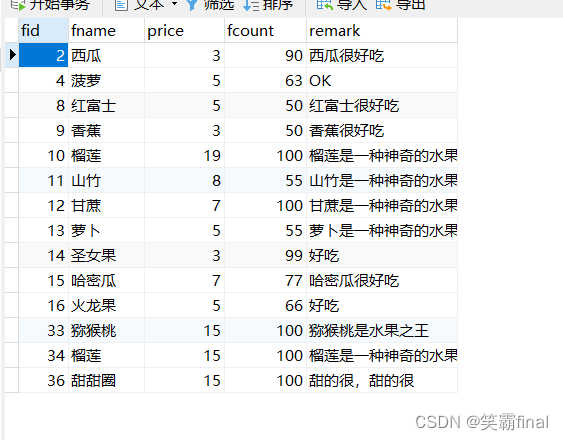Click the row selector box for fid 4
This screenshot has width=563, height=440.
pyautogui.click(x=11, y=80)
